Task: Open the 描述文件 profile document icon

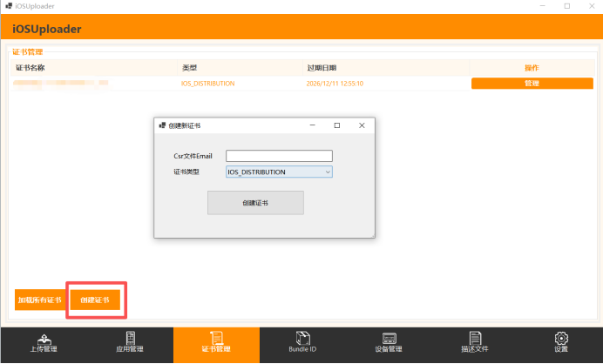Action: point(475,338)
